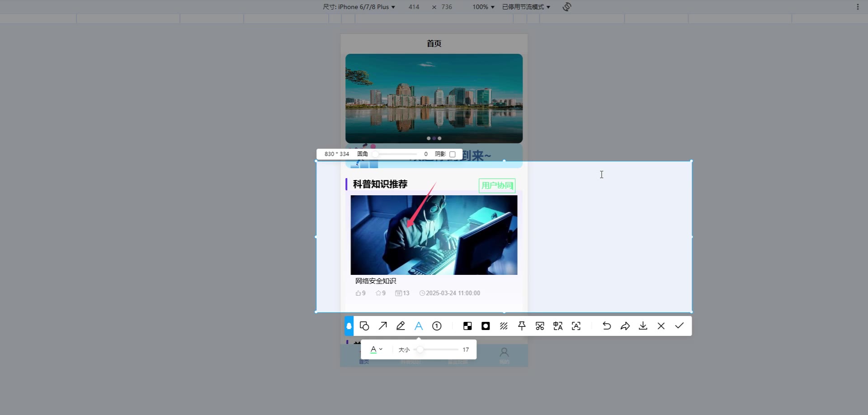
Task: Open the text color dropdown
Action: pos(376,349)
